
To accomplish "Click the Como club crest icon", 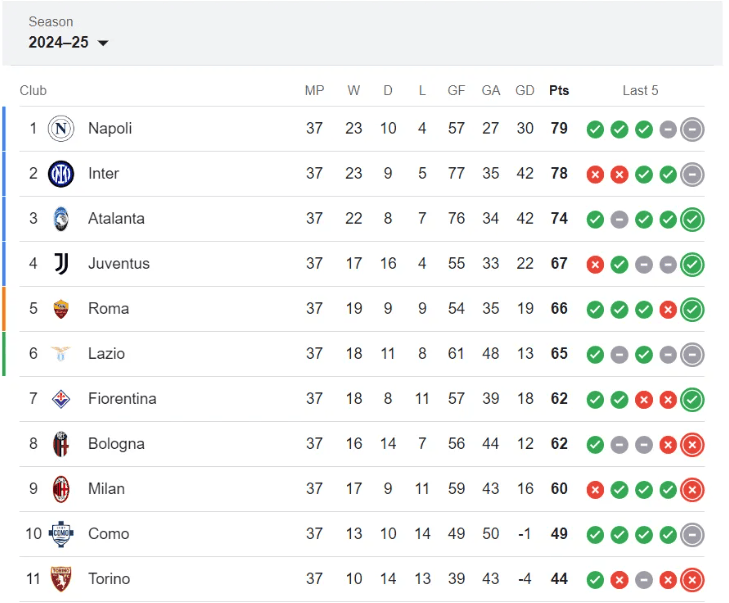I will tap(62, 533).
